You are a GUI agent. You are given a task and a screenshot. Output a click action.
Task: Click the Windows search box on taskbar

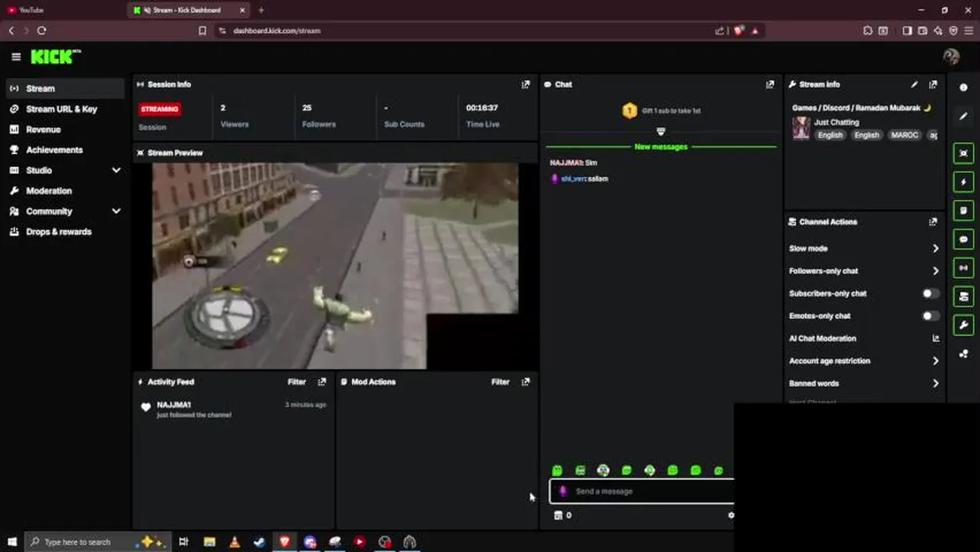click(97, 542)
